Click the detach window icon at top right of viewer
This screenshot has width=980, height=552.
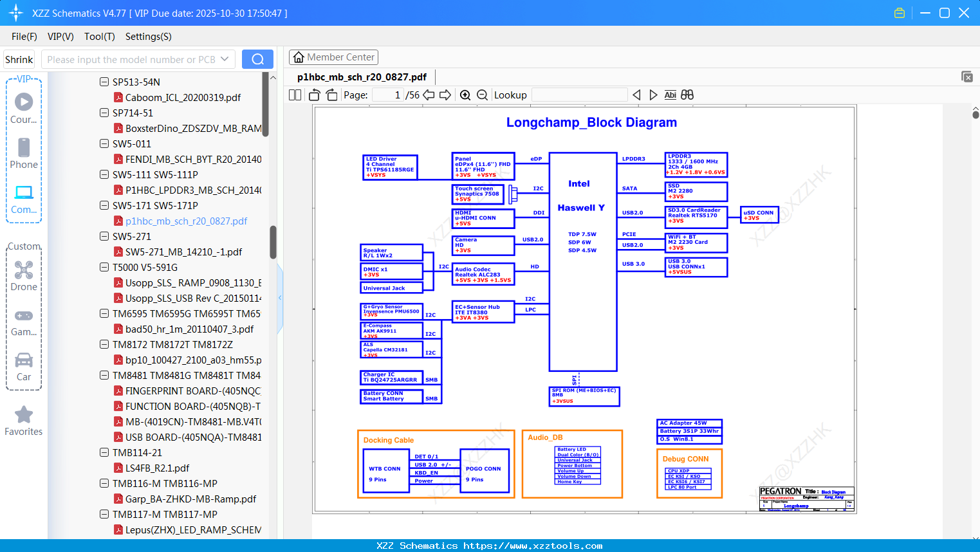[x=967, y=77]
